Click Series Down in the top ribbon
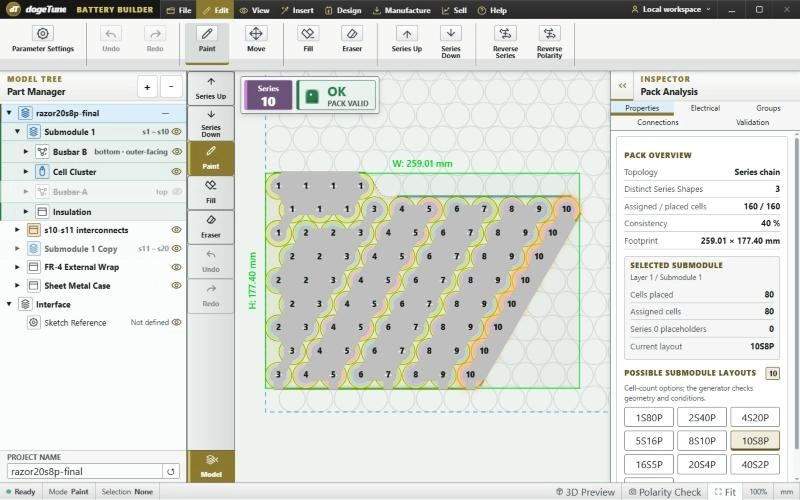Viewport: 800px width, 500px height. tap(451, 42)
